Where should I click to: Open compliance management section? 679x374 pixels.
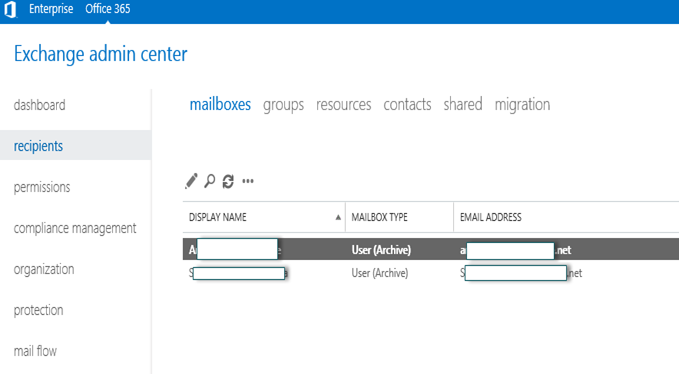point(75,228)
